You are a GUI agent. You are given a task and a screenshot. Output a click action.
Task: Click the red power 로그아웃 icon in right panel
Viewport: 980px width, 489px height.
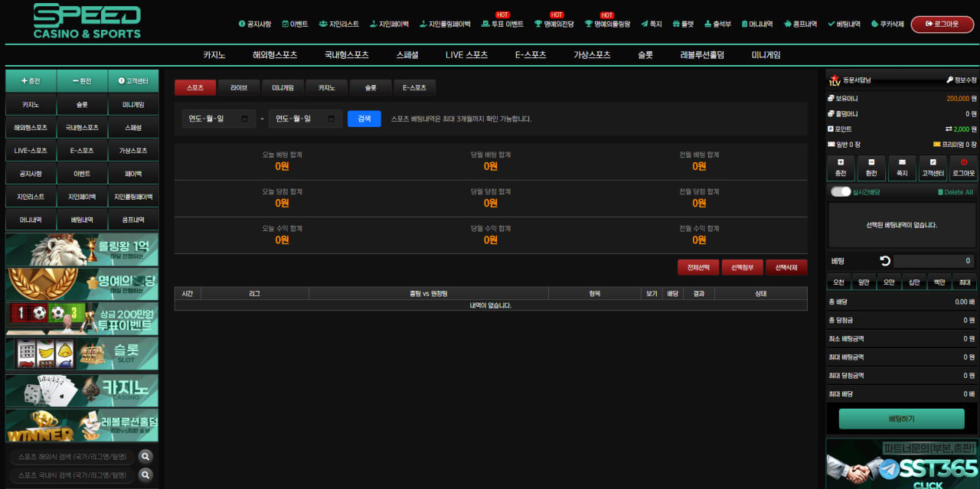point(963,162)
